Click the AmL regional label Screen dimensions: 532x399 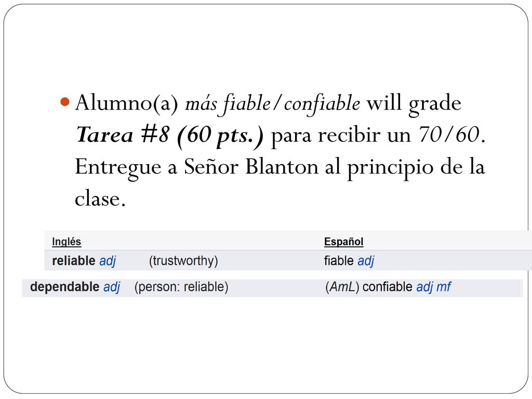click(x=342, y=287)
